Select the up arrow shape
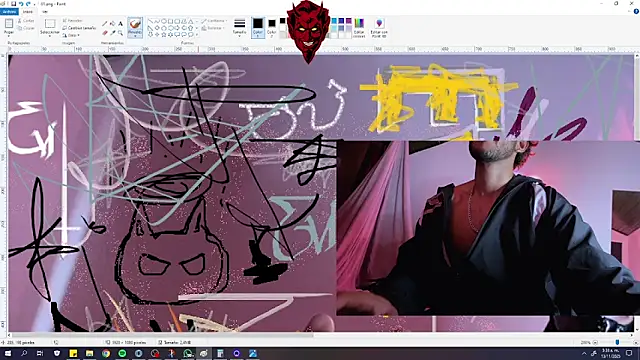This screenshot has height=360, width=640. point(191,28)
